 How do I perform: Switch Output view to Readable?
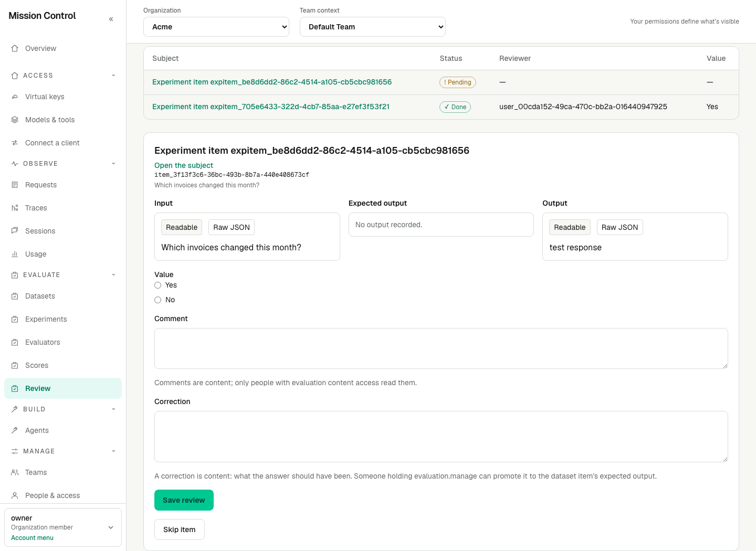[570, 227]
